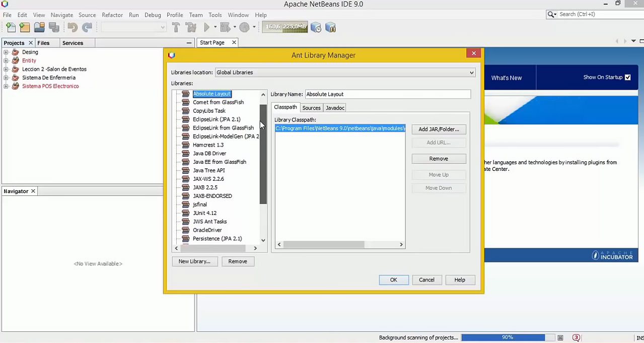Expand the Sistema De Enfermeria project node

(x=6, y=78)
